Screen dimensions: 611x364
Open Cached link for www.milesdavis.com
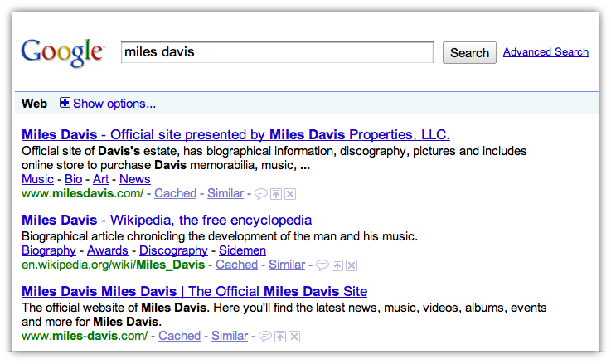176,193
